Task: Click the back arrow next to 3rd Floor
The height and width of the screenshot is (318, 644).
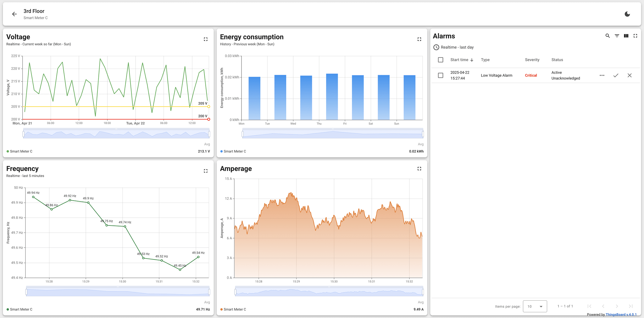Action: point(14,14)
